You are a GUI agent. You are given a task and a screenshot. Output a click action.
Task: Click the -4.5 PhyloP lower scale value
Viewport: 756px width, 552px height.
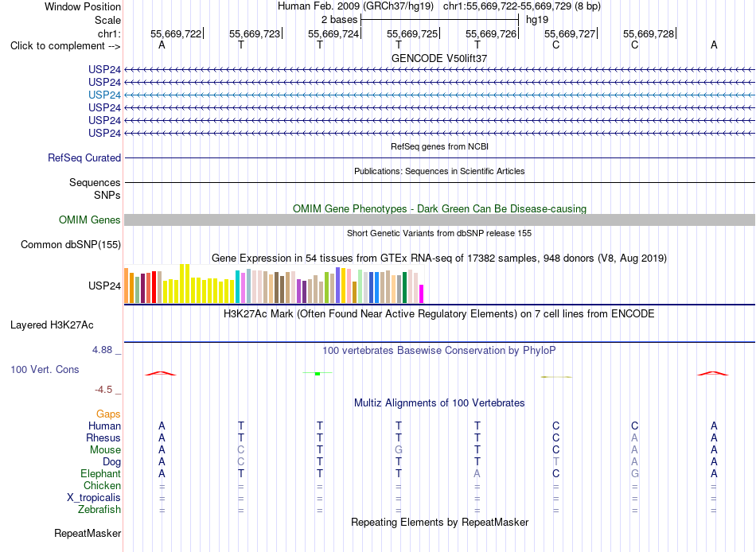pyautogui.click(x=103, y=390)
